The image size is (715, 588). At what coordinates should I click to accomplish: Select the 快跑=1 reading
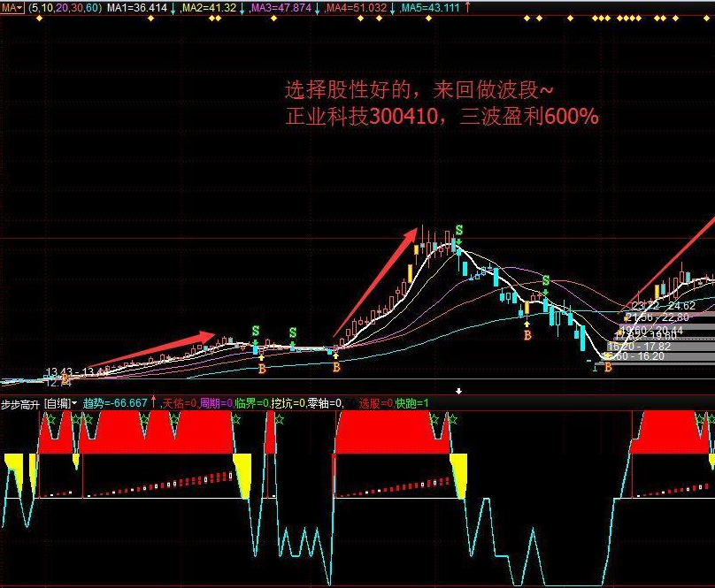pos(412,403)
